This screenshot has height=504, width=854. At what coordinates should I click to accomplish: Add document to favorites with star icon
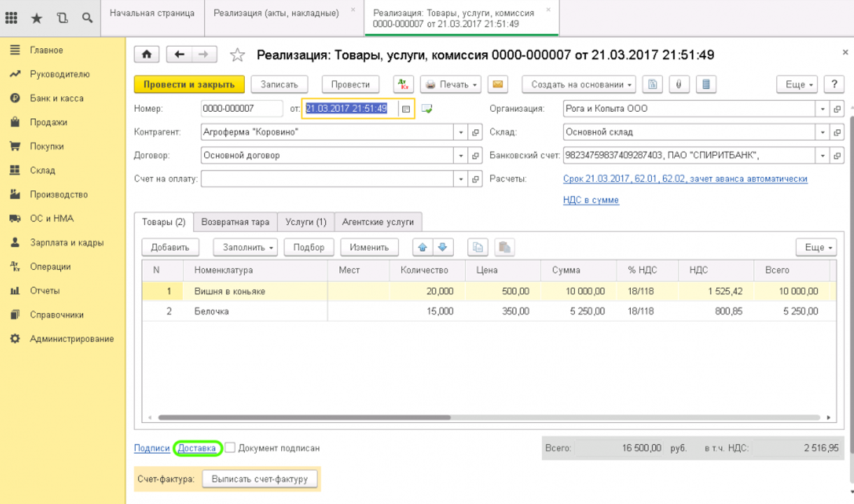pyautogui.click(x=238, y=55)
